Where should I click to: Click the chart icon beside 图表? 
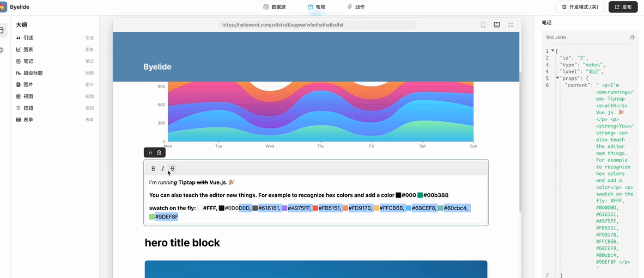(18, 50)
